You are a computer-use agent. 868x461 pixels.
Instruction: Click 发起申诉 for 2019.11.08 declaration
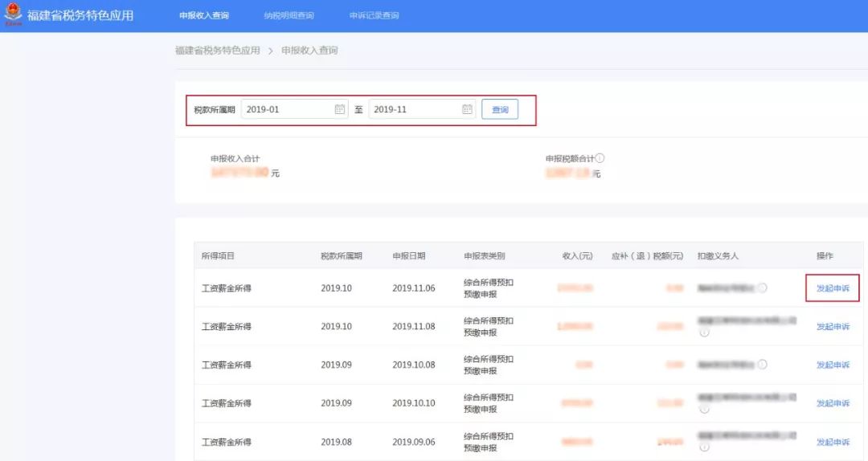(833, 327)
